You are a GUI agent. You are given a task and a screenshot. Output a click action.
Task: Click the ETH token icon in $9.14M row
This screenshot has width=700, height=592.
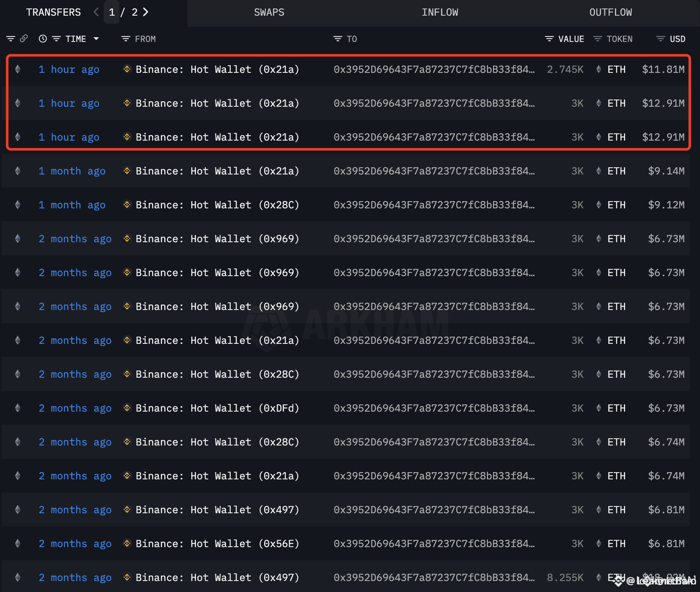click(598, 171)
